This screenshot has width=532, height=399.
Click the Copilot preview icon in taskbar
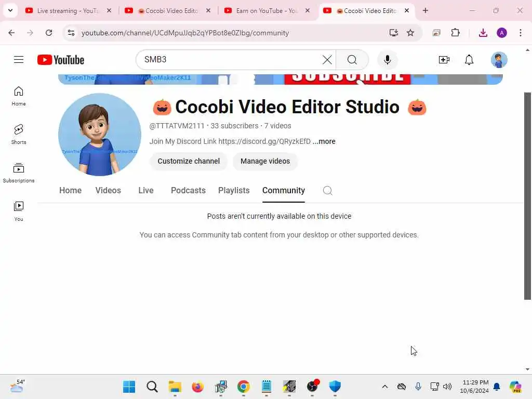[515, 387]
